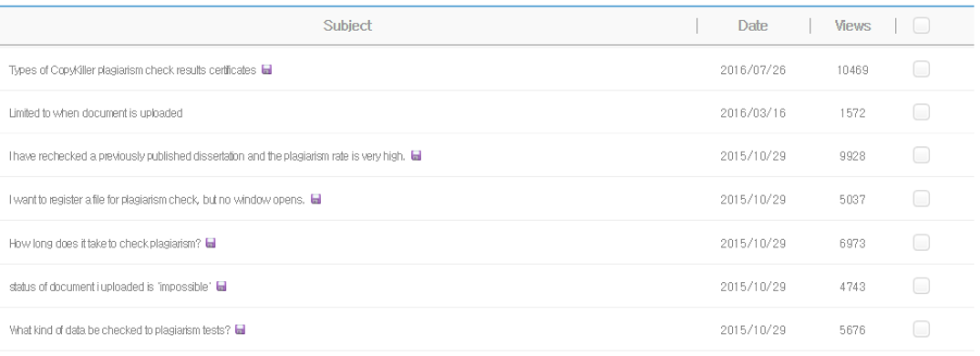Select checkbox for rechecked dissertation row
This screenshot has height=356, width=980.
tap(921, 155)
